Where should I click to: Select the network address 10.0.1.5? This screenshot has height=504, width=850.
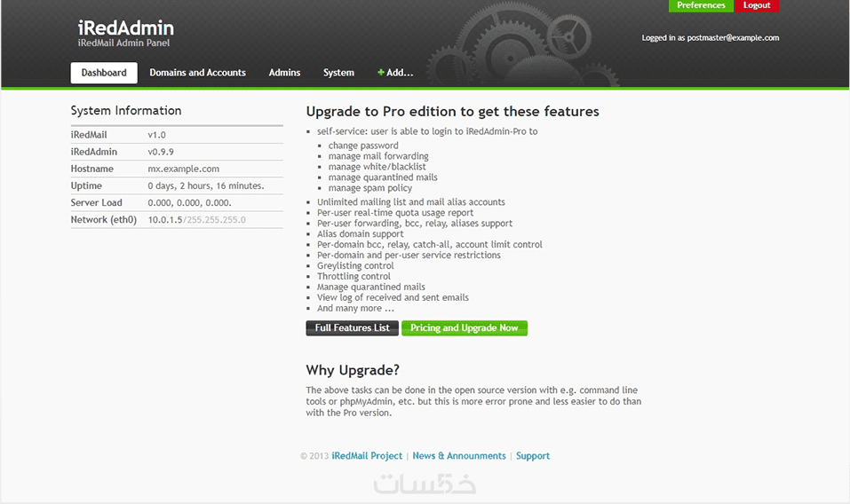[x=165, y=220]
